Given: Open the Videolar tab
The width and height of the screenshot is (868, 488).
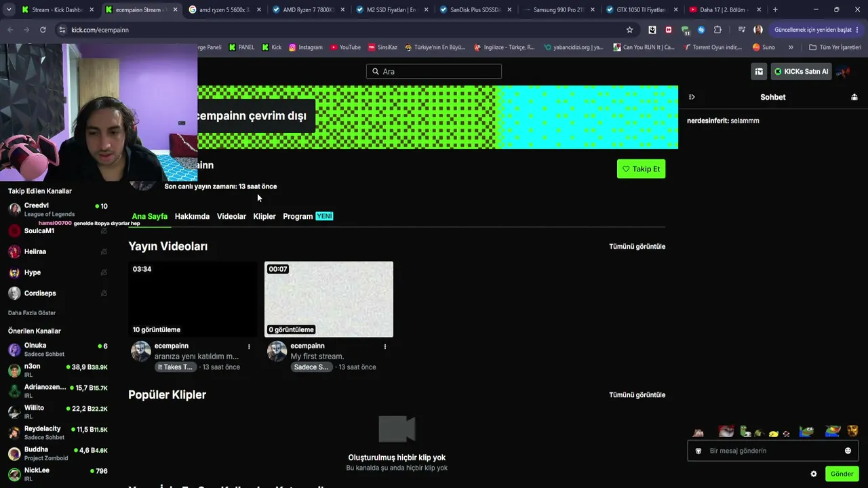Looking at the screenshot, I should [x=231, y=216].
